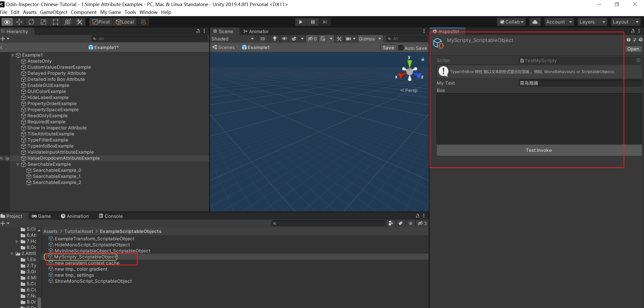Enable Auto Save checkbox

coord(401,48)
